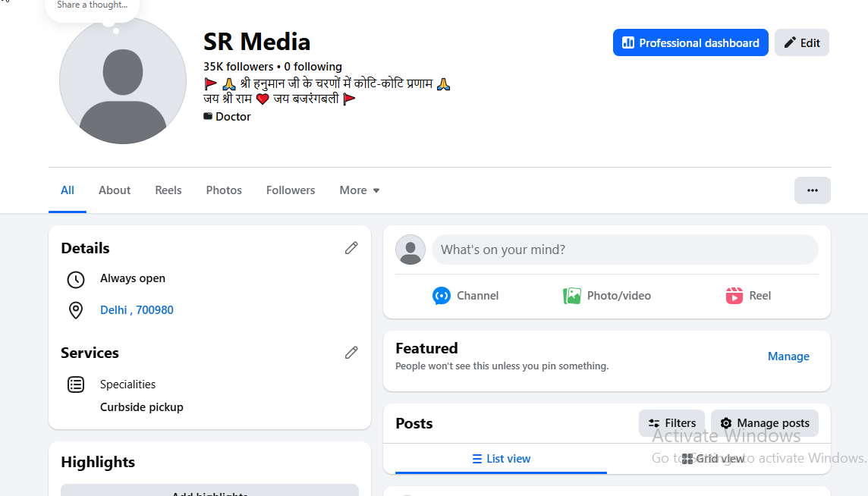This screenshot has width=868, height=496.
Task: Click the 0 following count
Action: [x=313, y=67]
